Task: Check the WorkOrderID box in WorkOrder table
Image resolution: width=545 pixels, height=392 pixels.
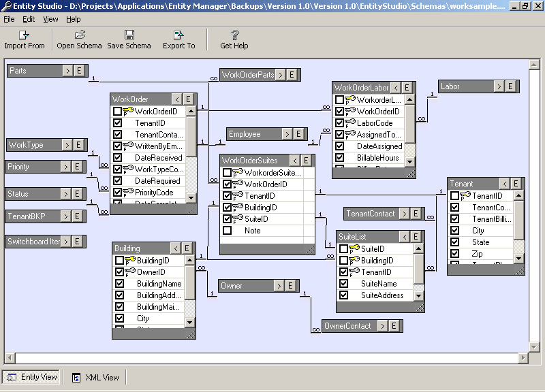Action: [x=118, y=112]
